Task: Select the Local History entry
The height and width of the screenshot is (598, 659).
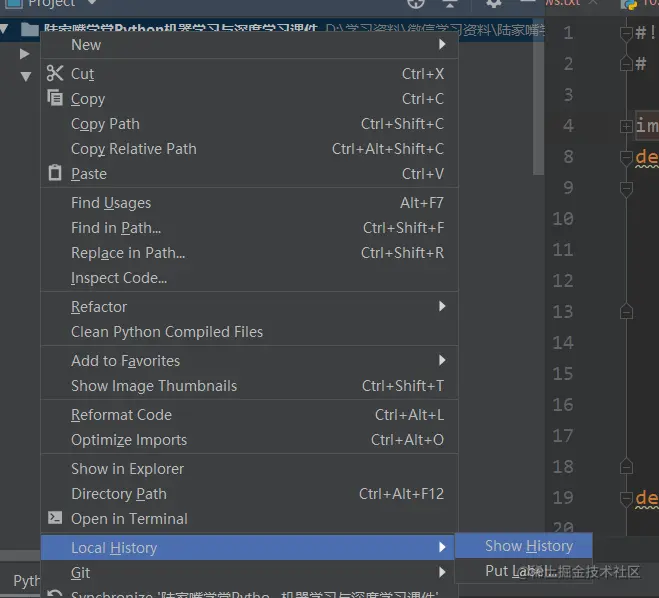Action: tap(248, 547)
